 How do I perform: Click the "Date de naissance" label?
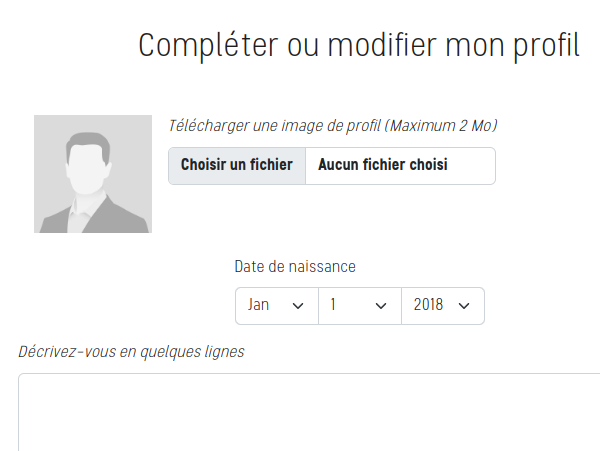coord(295,266)
